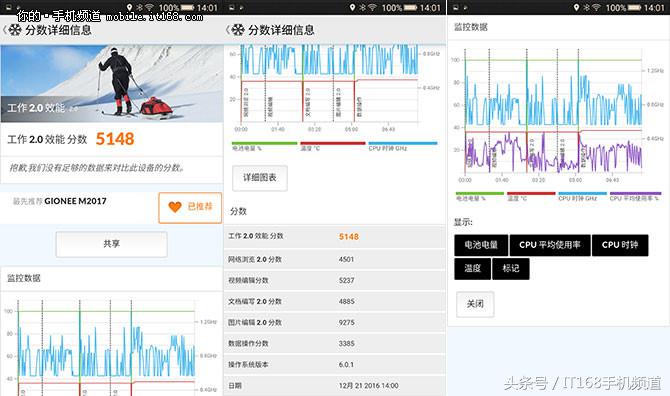Tap snowflake icon in middle phone header
670x396 pixels.
[238, 30]
